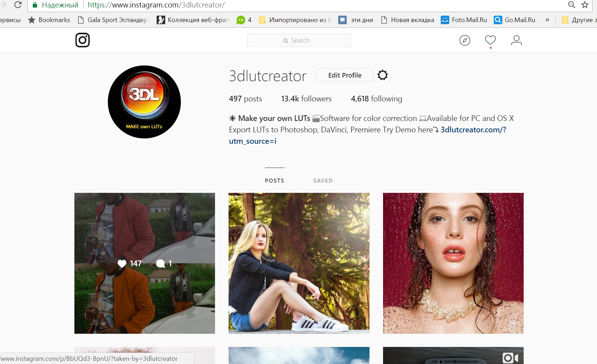Click the Instagram camera logo
Viewport: 597px width, 364px height.
click(x=82, y=40)
